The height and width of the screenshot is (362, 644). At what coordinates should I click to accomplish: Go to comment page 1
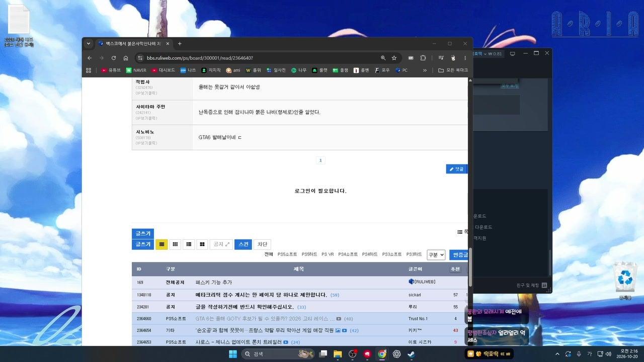tap(320, 160)
